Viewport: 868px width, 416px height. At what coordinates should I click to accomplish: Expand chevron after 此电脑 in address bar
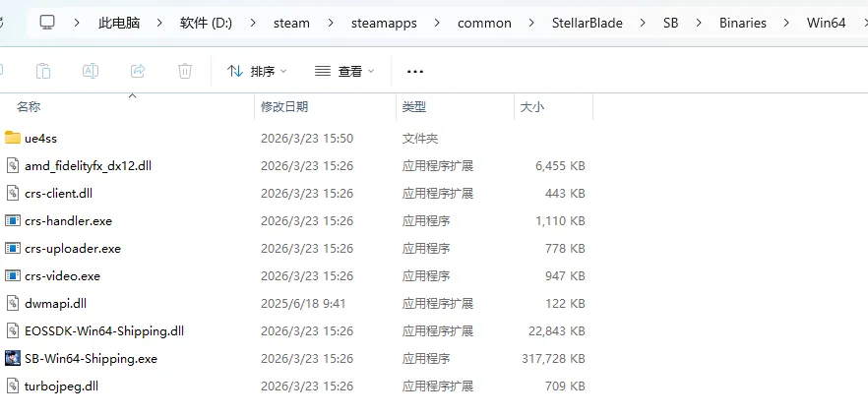pos(159,23)
